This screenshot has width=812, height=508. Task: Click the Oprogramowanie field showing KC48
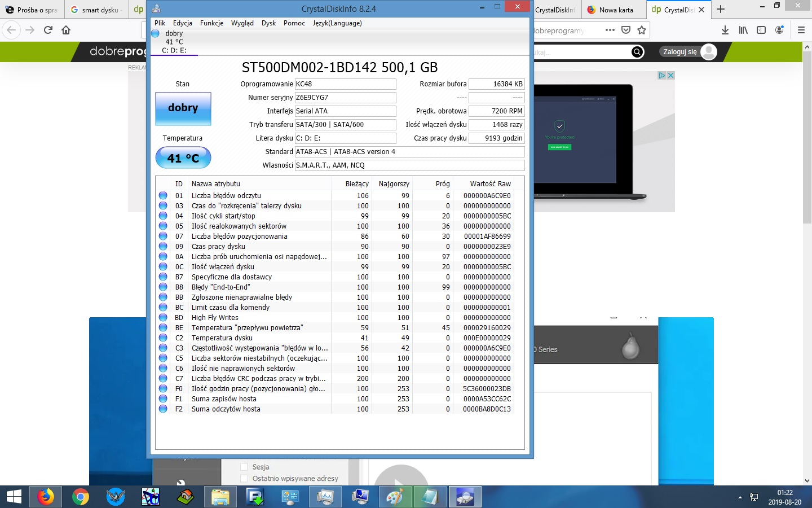click(345, 84)
